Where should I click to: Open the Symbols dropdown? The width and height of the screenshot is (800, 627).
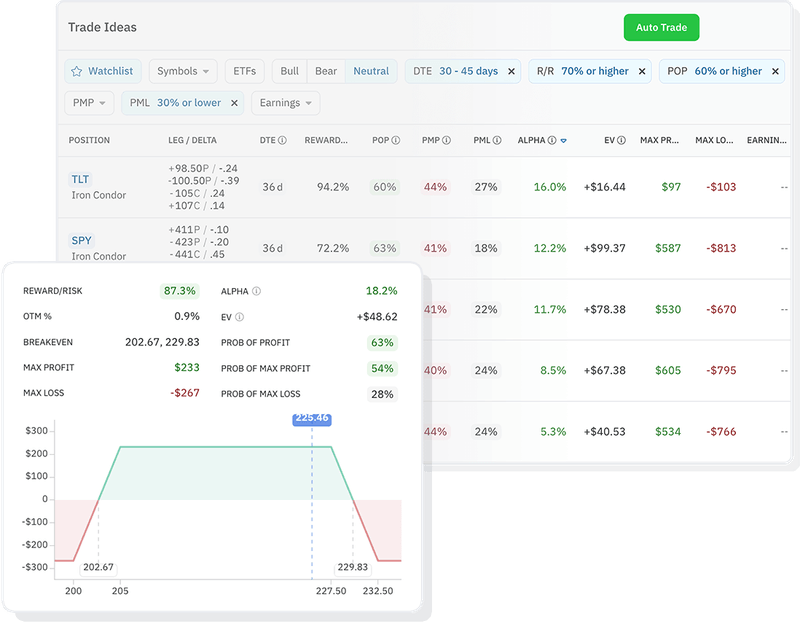click(x=182, y=71)
